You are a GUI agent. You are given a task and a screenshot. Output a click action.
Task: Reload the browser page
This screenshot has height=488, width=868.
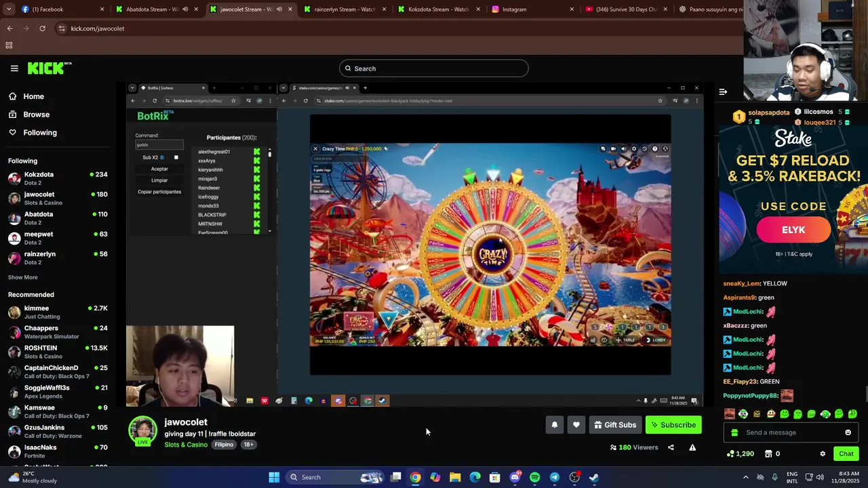click(x=42, y=28)
